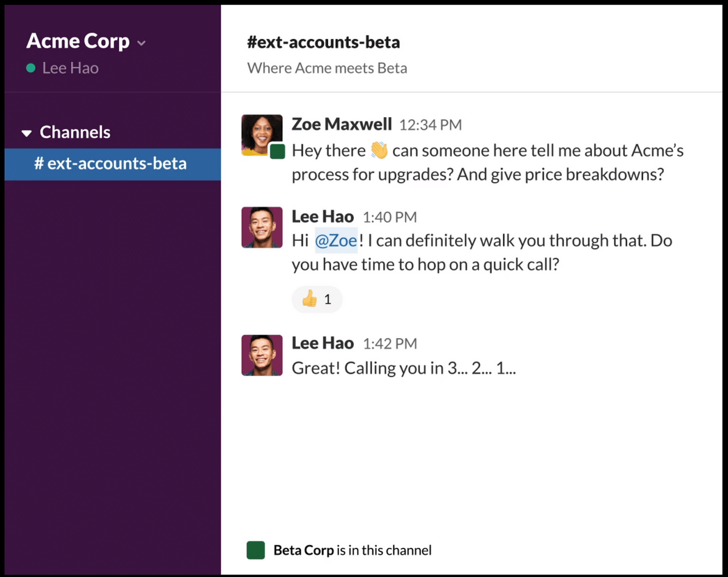The height and width of the screenshot is (577, 728).
Task: Click the #ext-accounts-beta channel header title
Action: (323, 42)
